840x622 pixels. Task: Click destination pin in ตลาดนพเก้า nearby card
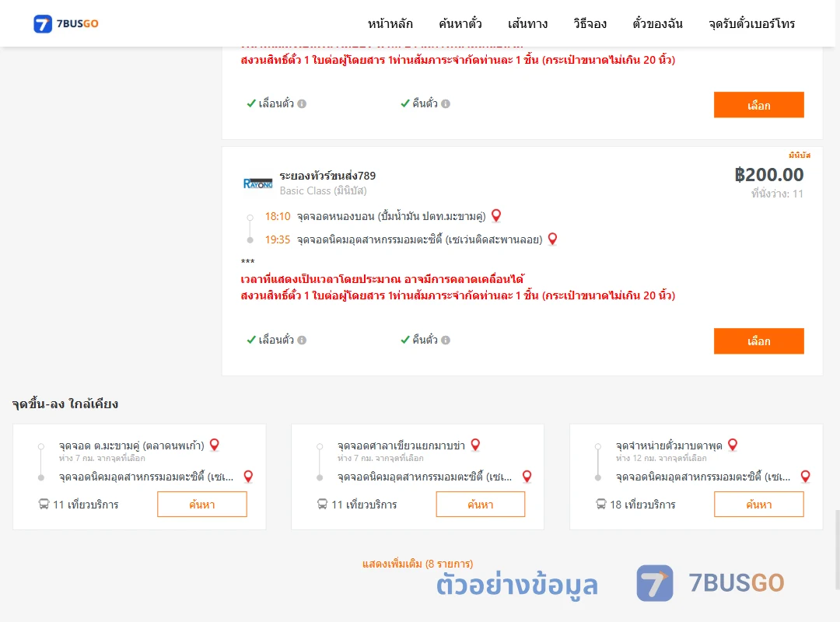click(248, 477)
